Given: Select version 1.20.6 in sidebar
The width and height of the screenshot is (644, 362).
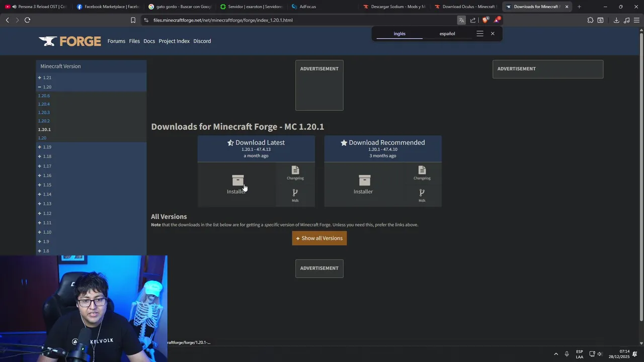Looking at the screenshot, I should [44, 96].
